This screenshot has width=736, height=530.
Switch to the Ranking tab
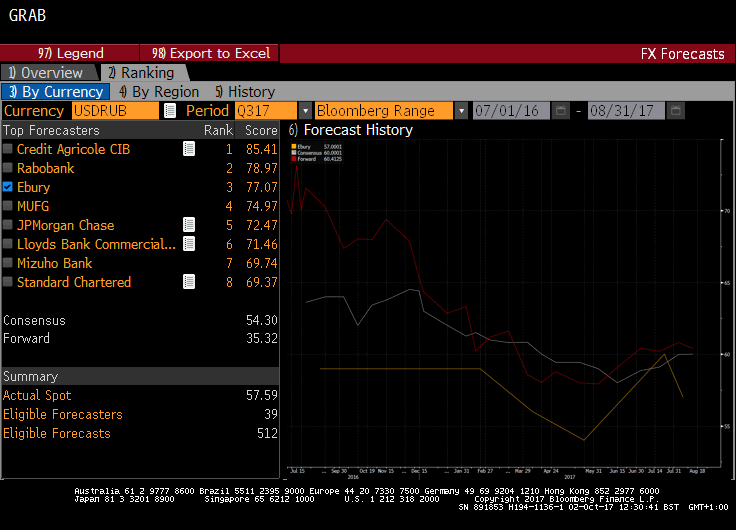(145, 73)
